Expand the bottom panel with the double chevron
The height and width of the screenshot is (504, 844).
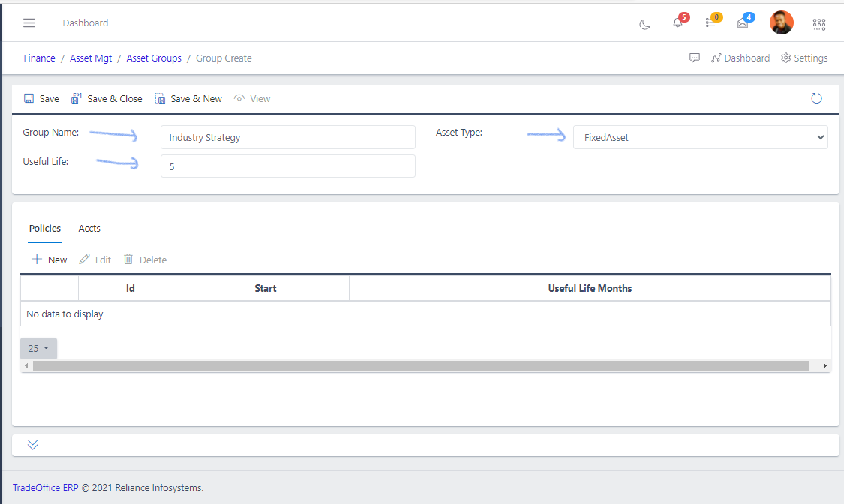click(x=32, y=444)
